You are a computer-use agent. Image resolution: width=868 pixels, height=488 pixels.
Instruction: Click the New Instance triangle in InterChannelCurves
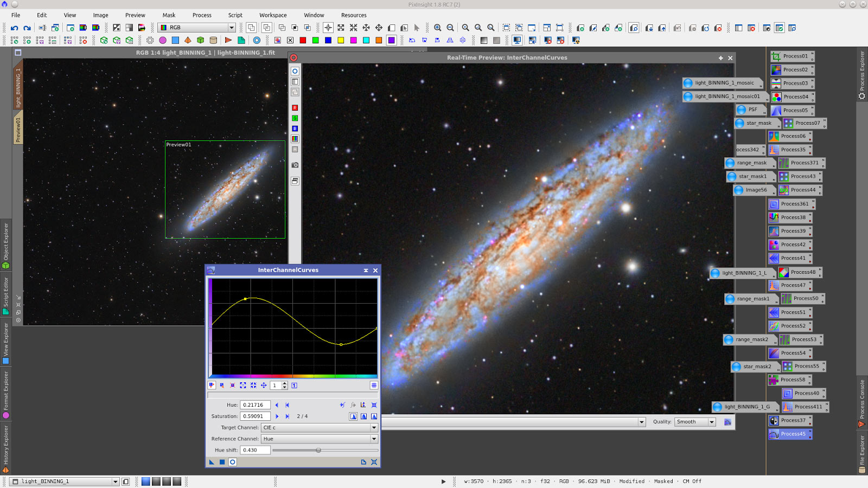(212, 462)
